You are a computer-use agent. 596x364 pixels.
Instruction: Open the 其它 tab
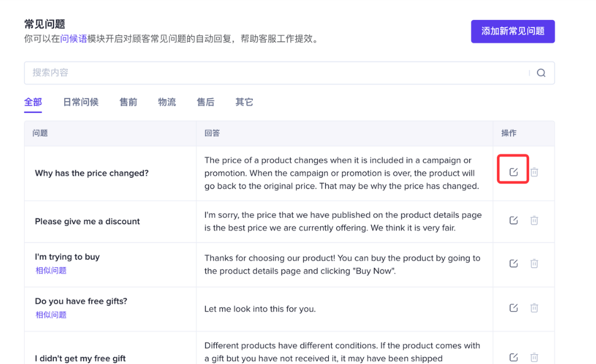[244, 102]
